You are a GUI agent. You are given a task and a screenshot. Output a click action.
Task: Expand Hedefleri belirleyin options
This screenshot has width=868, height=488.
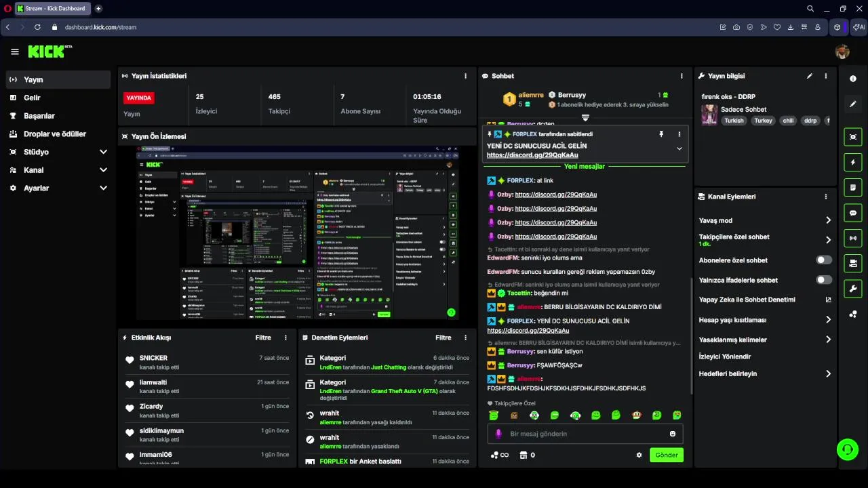[828, 373]
